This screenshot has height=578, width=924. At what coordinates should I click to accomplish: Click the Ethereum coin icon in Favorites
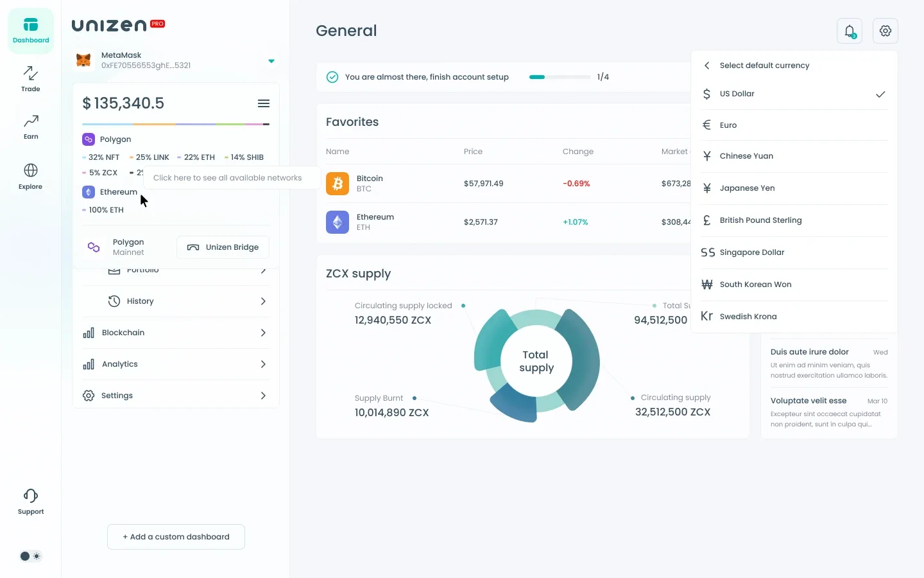point(338,222)
